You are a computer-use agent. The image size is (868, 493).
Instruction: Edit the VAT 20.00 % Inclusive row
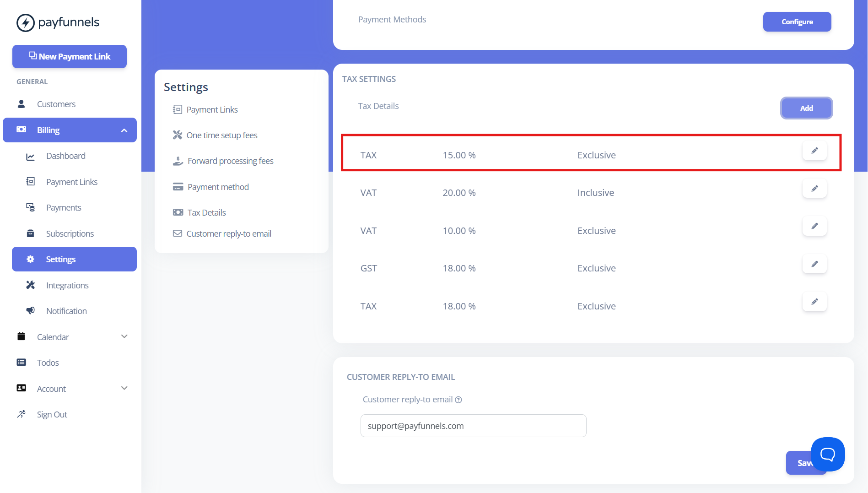[x=814, y=189]
